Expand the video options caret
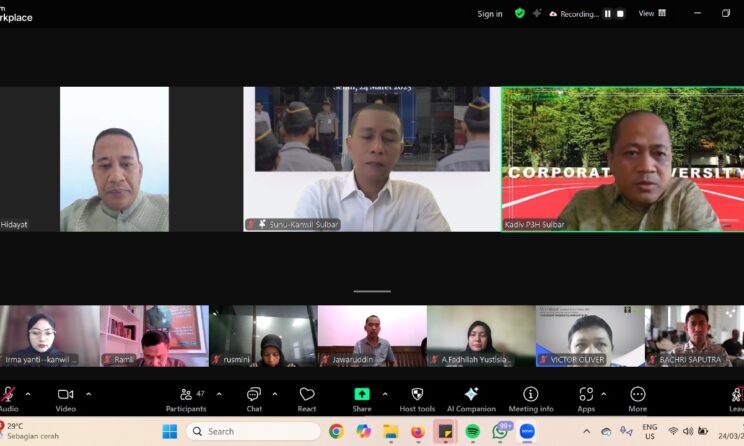 89,394
